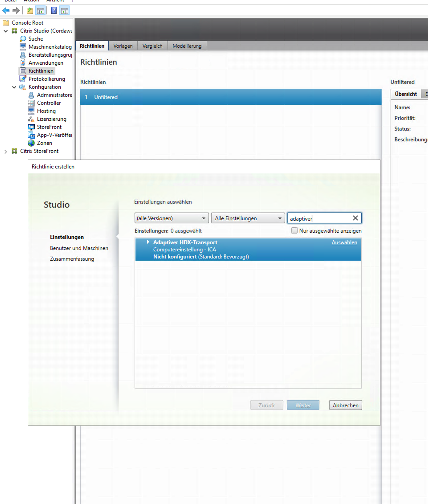Click the Abbrechen button
Viewport: 428px width, 504px height.
[346, 405]
